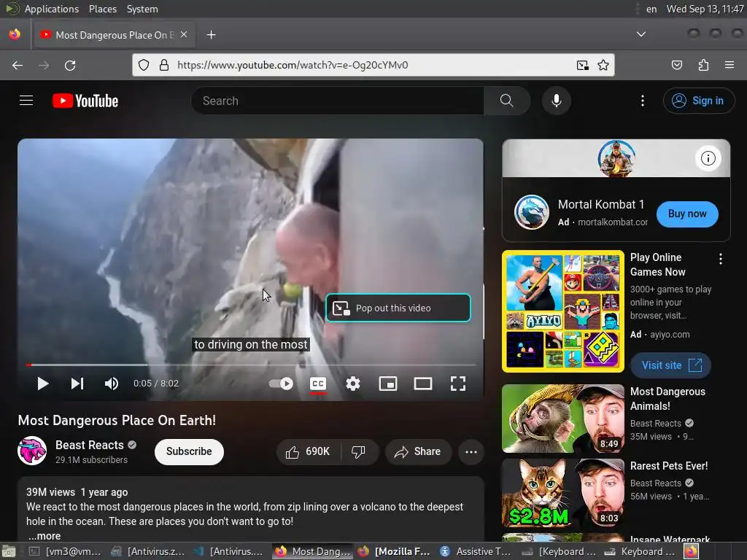The image size is (747, 560).
Task: Subscribe to Beast Reacts
Action: (189, 451)
